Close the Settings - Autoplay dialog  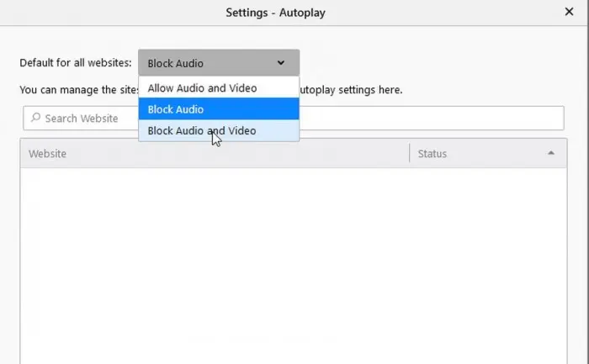pyautogui.click(x=569, y=12)
